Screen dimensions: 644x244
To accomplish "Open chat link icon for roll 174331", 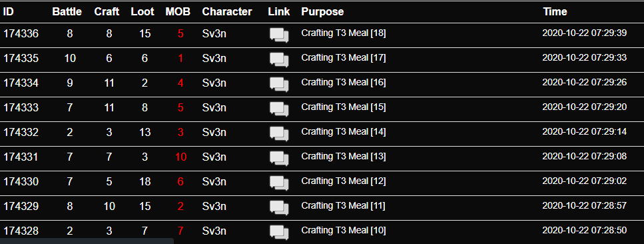I will pos(279,159).
